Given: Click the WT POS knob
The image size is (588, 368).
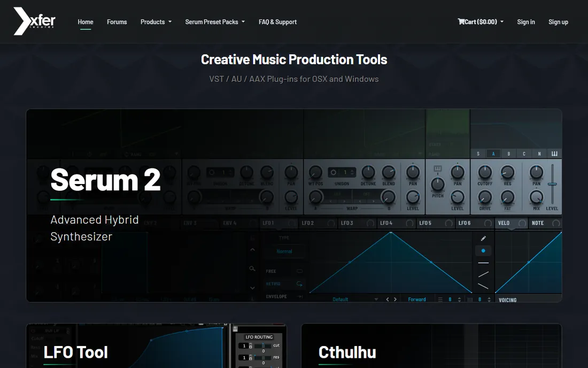Looking at the screenshot, I should (315, 172).
